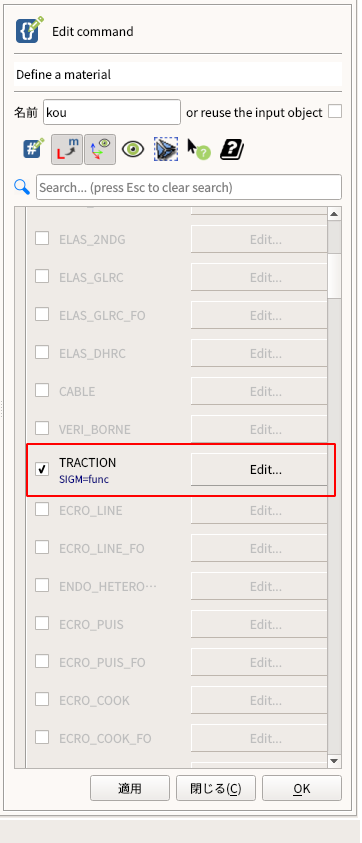The width and height of the screenshot is (362, 843).
Task: Click the scrollbar up arrow
Action: [334, 214]
